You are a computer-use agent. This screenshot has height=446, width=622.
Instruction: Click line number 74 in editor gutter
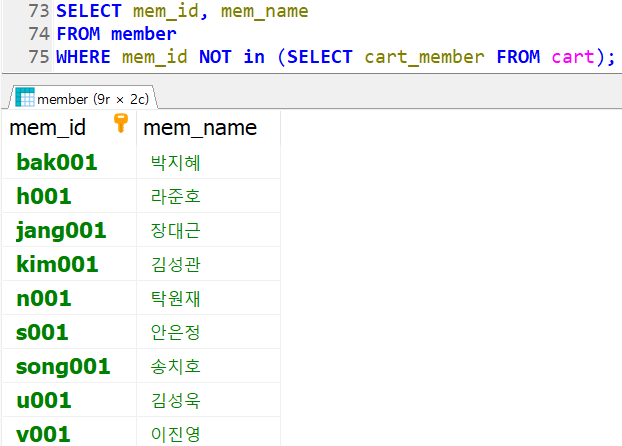click(39, 34)
